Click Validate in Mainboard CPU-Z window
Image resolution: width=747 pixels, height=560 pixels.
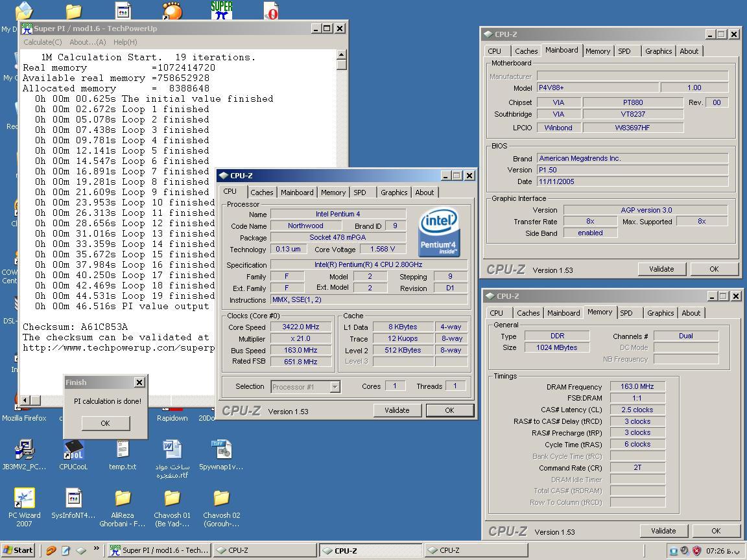point(661,269)
